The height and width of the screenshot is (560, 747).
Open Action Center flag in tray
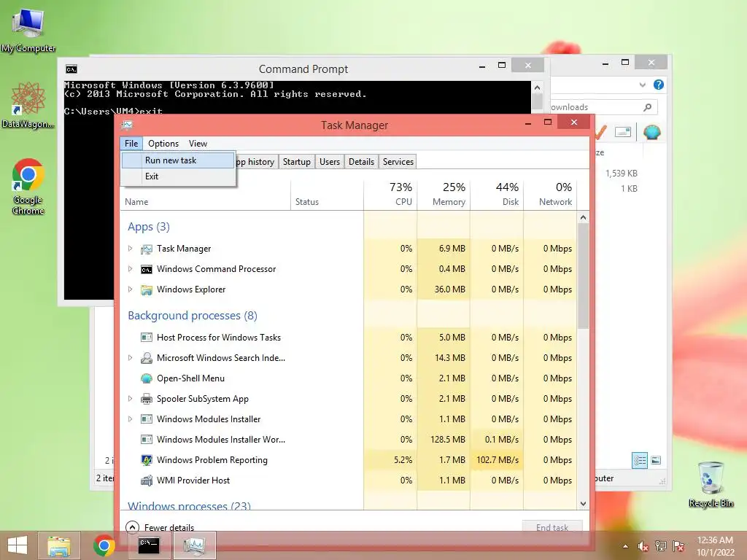click(x=678, y=546)
